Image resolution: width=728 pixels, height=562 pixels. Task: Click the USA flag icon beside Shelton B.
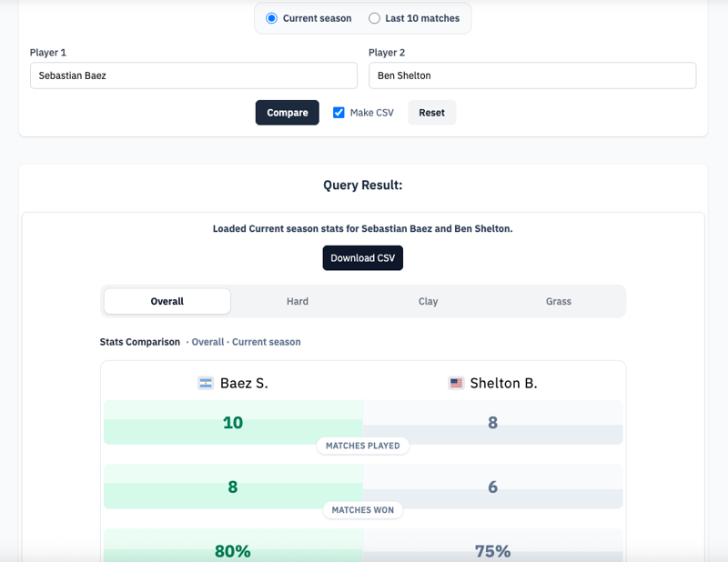(x=456, y=384)
